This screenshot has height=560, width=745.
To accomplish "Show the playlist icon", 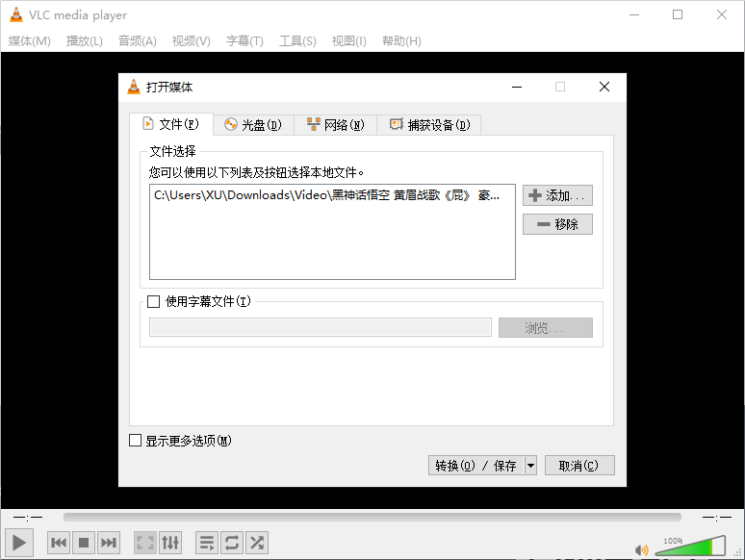I will pos(207,543).
